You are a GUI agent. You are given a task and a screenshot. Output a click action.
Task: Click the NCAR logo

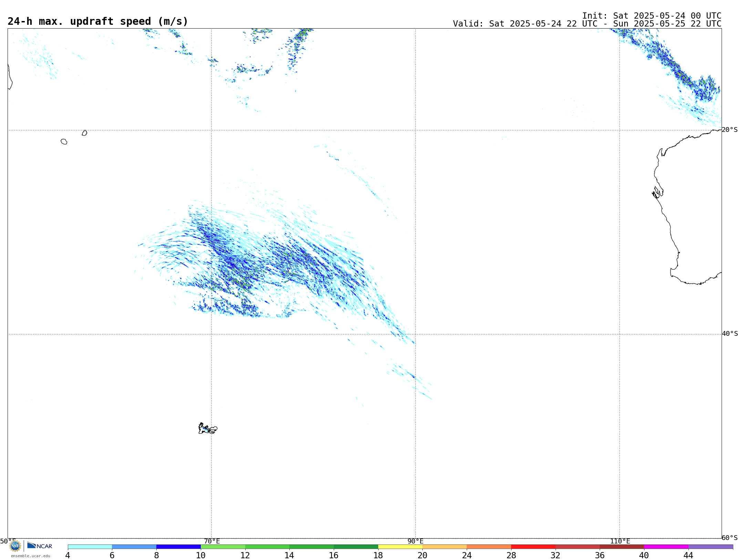pos(40,546)
